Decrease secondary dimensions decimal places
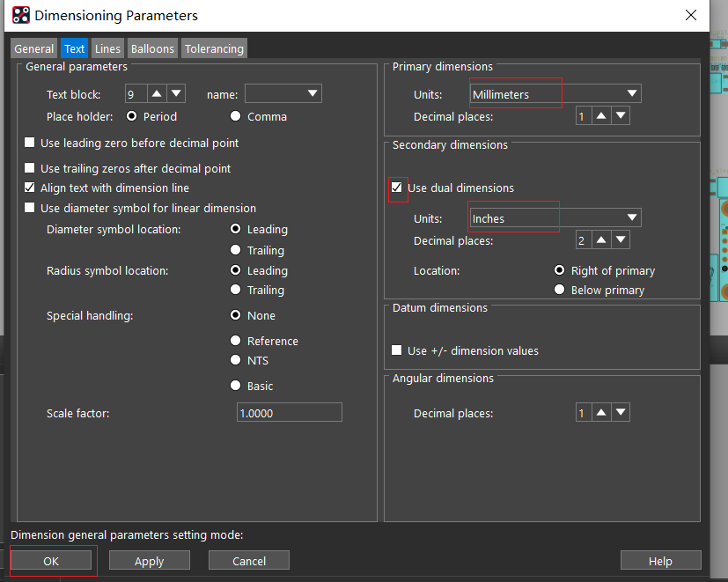The image size is (728, 582). (x=621, y=240)
